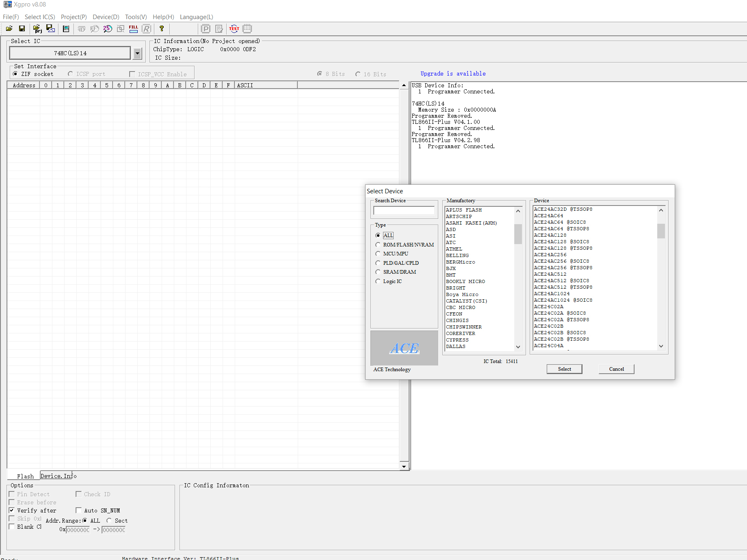Select ROM/FLASH/NVRAM type radio
The image size is (747, 560).
(x=378, y=245)
